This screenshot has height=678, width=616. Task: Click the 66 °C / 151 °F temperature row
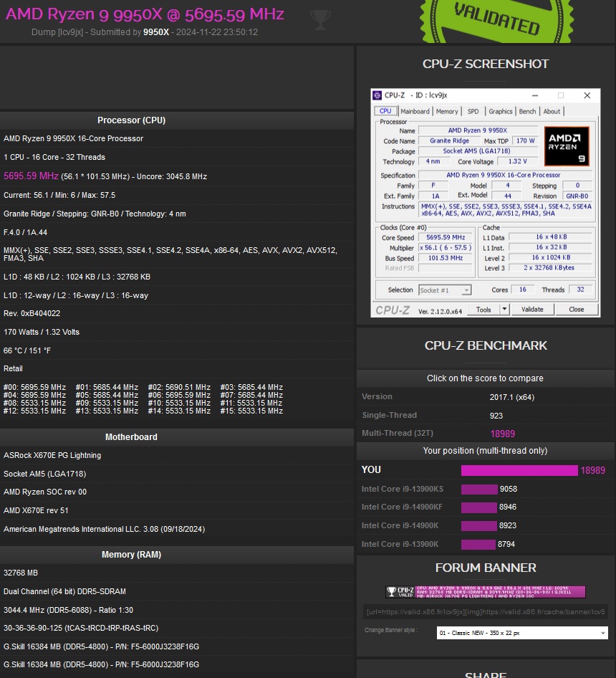[x=177, y=350]
